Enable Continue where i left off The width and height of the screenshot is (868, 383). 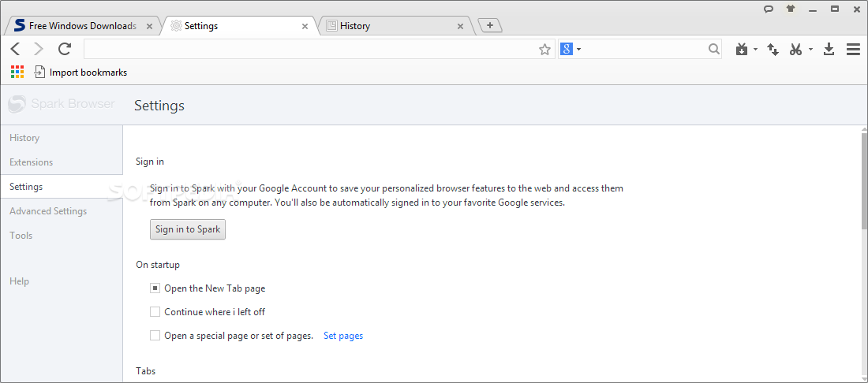(x=155, y=312)
